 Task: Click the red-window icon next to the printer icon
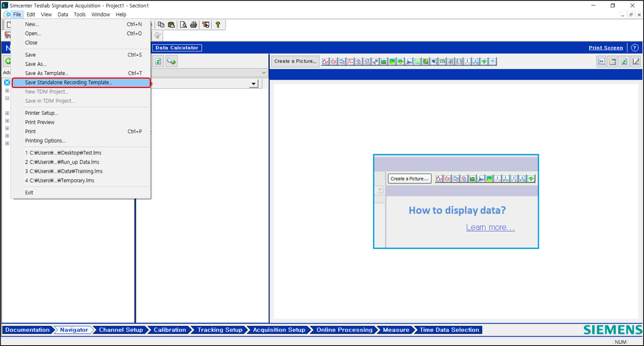(206, 24)
